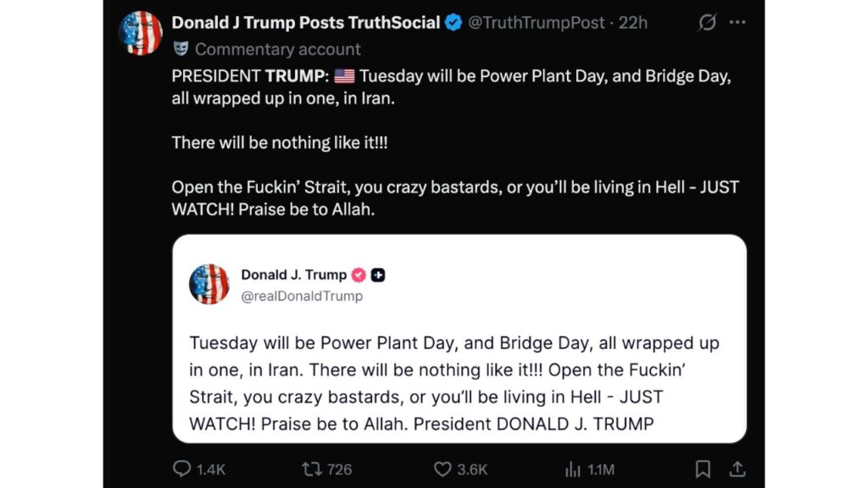The image size is (868, 488).
Task: View post analytics showing 1.1M views
Action: click(573, 469)
